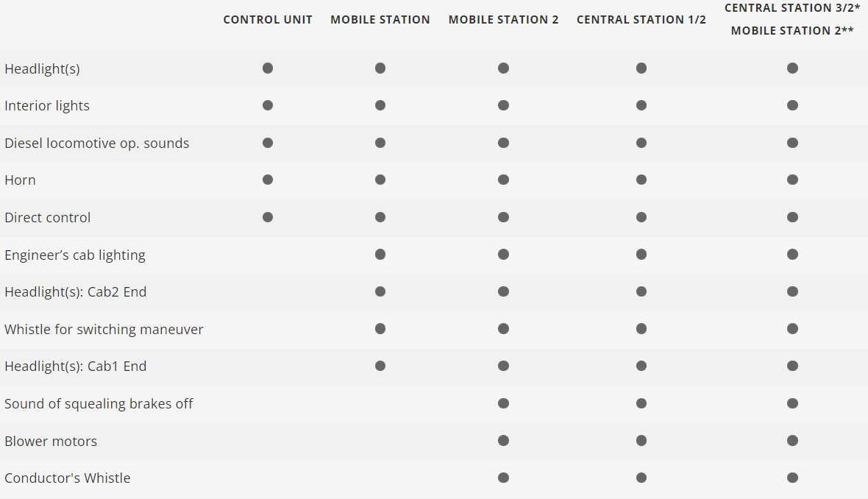The width and height of the screenshot is (868, 499).
Task: Click Engineer's cab lighting dot under Mobile Station
Action: pyautogui.click(x=380, y=255)
